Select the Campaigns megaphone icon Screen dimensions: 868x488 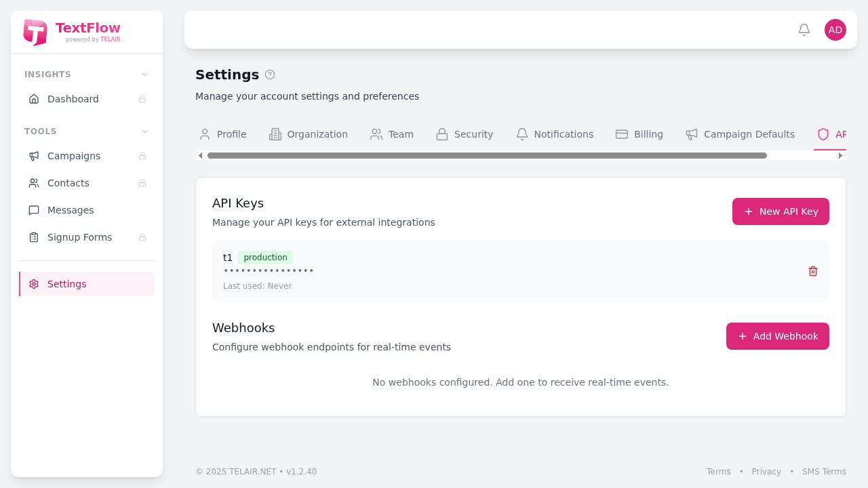pyautogui.click(x=34, y=156)
